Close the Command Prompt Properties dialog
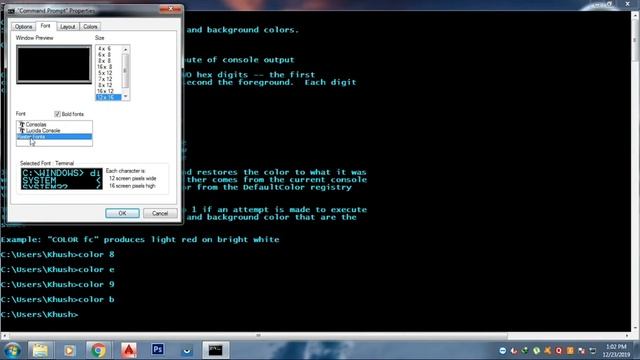 (171, 9)
